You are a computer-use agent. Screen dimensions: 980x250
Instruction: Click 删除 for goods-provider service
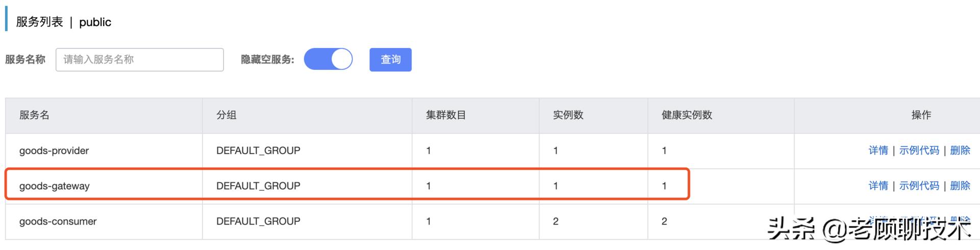coord(960,151)
